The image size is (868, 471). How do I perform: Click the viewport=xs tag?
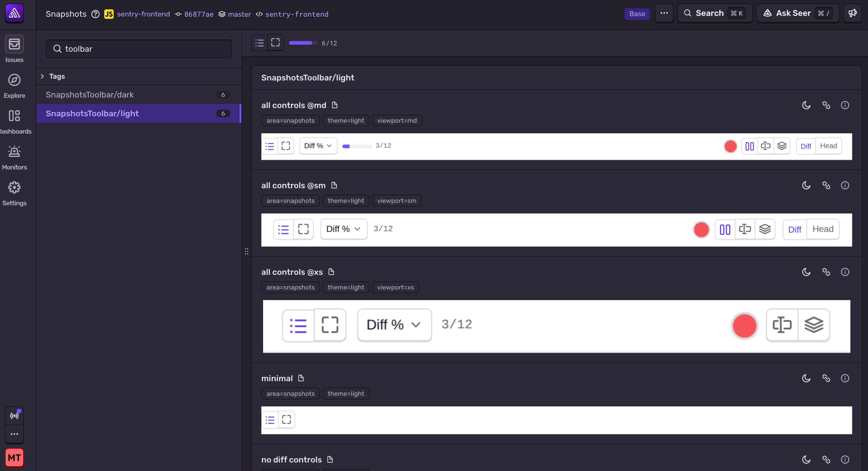coord(396,287)
